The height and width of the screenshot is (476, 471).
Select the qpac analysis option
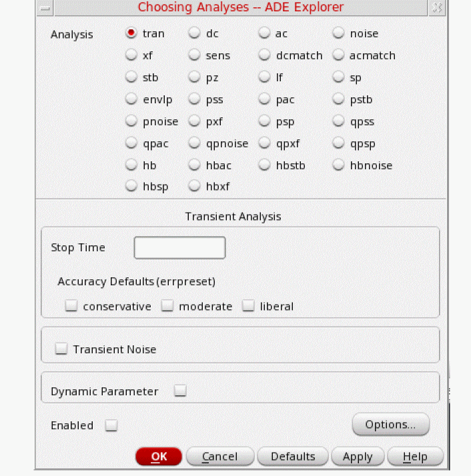coord(131,143)
